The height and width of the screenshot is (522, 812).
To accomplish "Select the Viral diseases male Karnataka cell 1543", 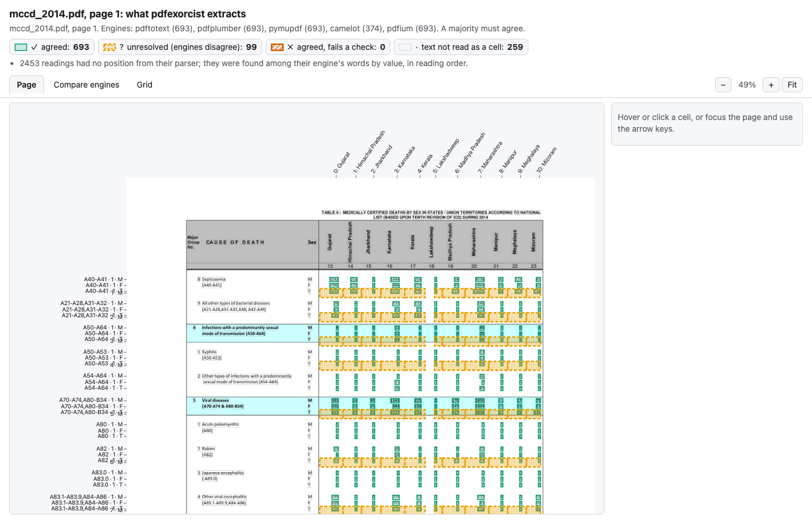I will (395, 401).
